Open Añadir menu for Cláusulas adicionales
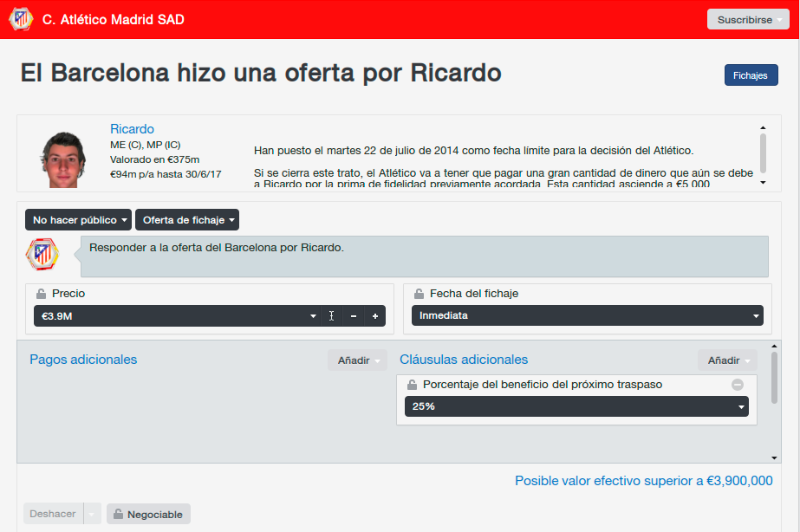 tap(727, 360)
